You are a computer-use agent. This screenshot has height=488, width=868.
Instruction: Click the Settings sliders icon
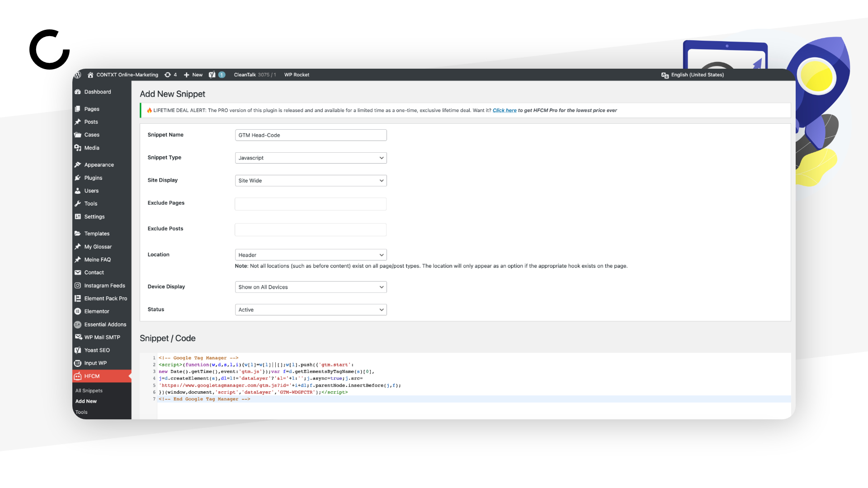pyautogui.click(x=78, y=216)
